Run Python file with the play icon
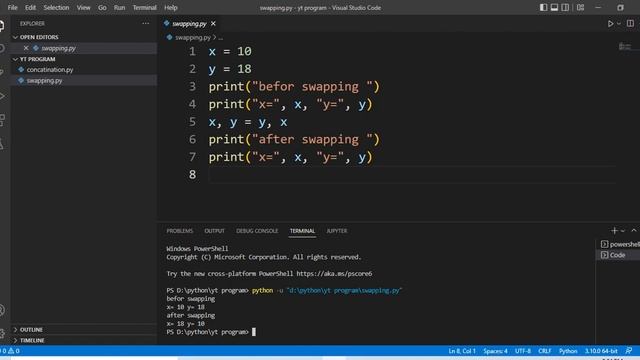The height and width of the screenshot is (360, 640). tap(610, 24)
